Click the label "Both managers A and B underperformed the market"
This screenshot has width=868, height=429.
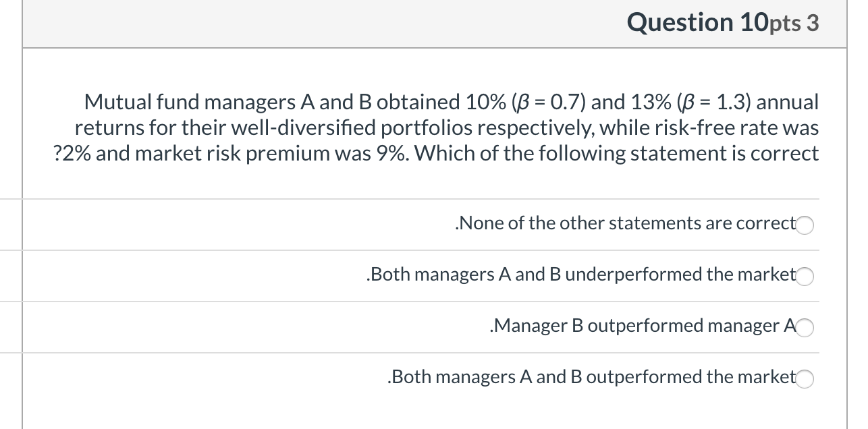(580, 275)
